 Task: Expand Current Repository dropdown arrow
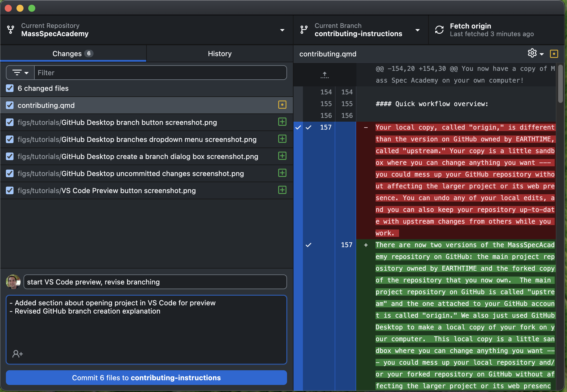point(282,30)
